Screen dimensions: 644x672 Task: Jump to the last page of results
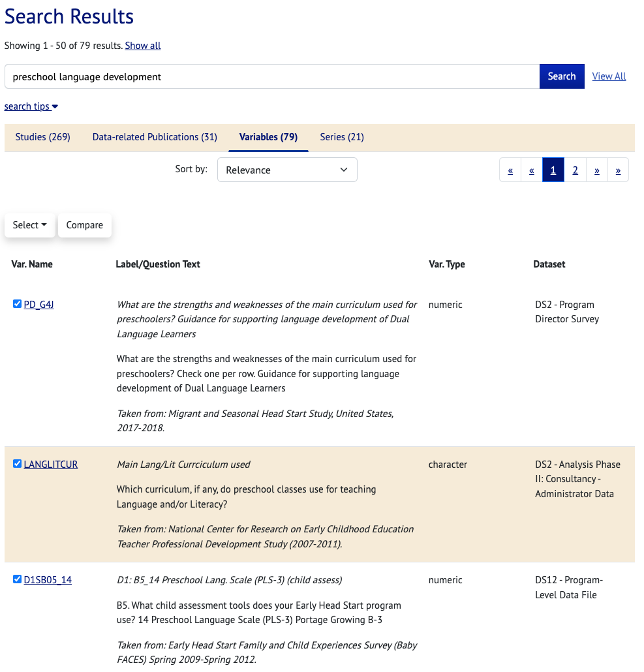(618, 170)
